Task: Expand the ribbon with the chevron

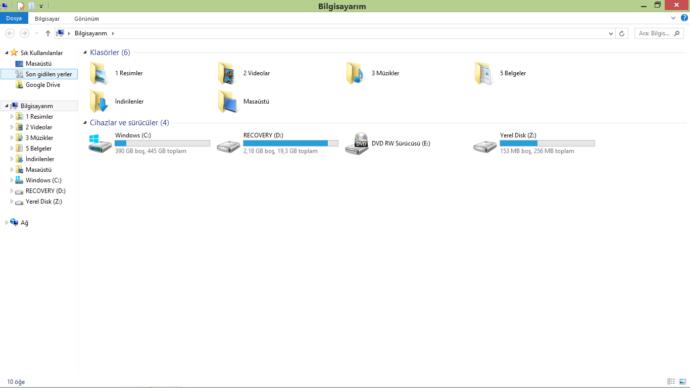Action: coord(673,18)
